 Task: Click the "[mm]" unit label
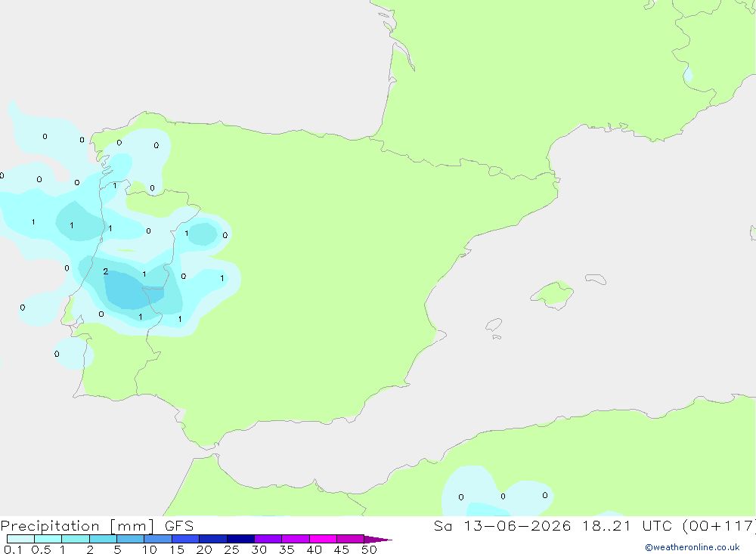(x=132, y=526)
